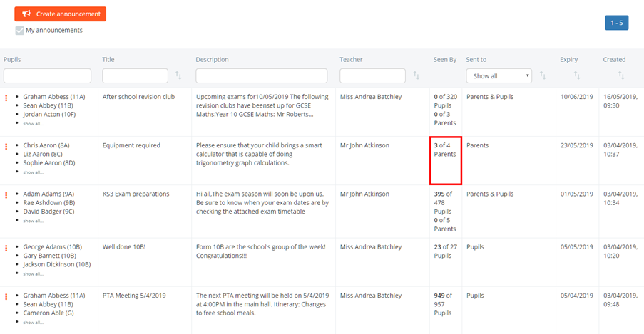
Task: Focus the Title filter input
Action: pos(135,76)
